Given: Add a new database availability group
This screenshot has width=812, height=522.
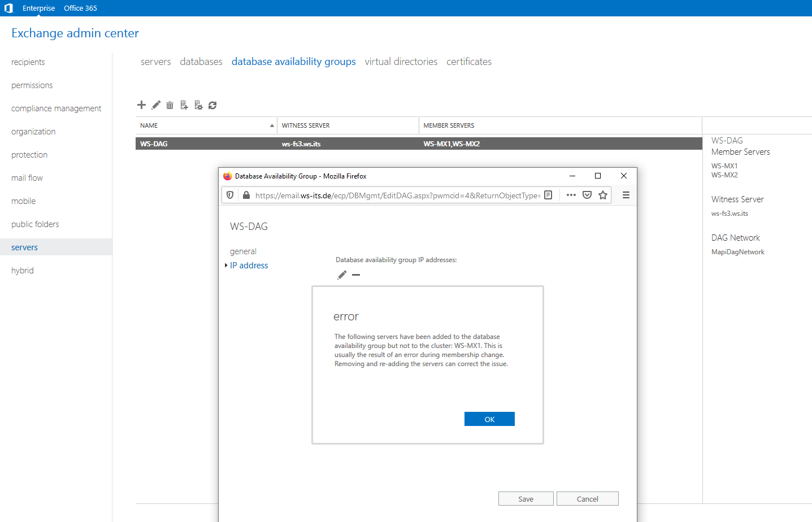Looking at the screenshot, I should coord(141,105).
